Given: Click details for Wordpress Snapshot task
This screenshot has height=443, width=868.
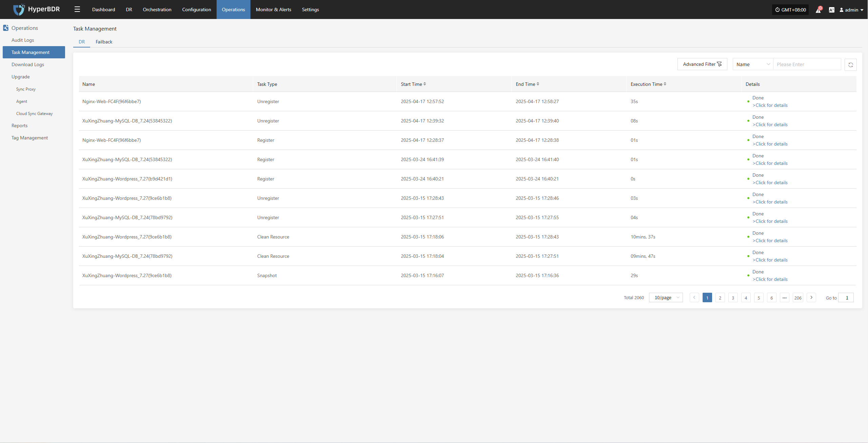Looking at the screenshot, I should [x=770, y=279].
